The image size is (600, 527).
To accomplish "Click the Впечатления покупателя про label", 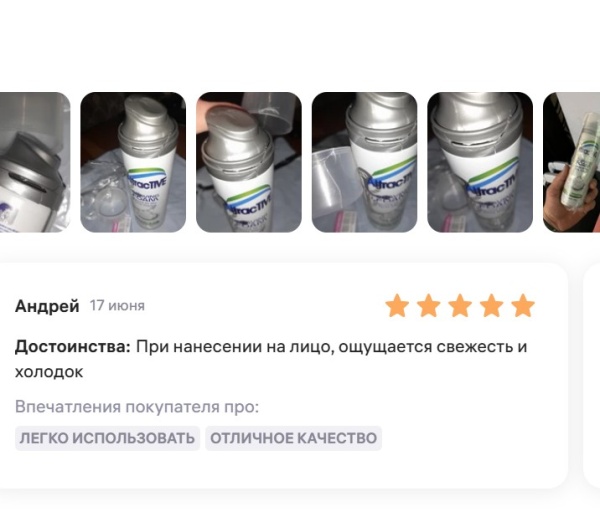I will coord(137,407).
